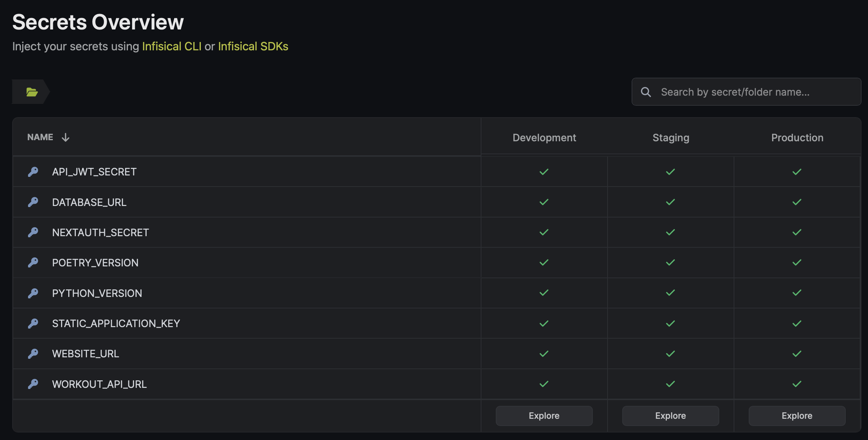
Task: Explore the Staging environment
Action: pos(671,415)
